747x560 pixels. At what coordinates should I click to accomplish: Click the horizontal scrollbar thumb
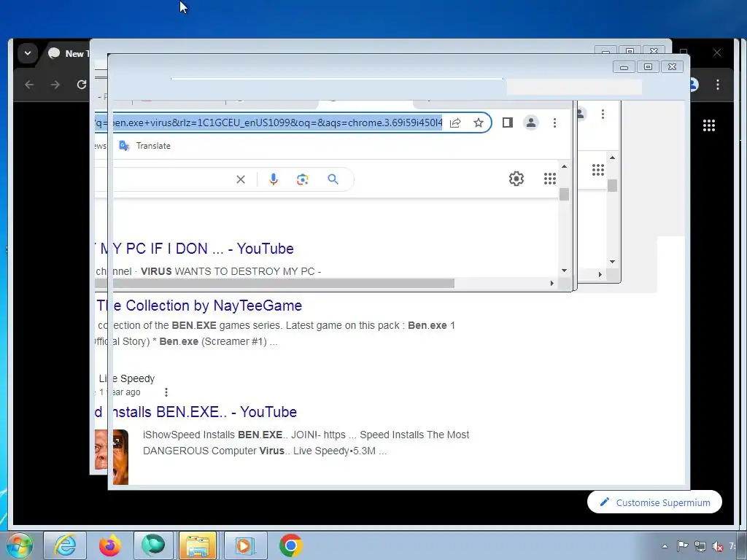(275, 284)
